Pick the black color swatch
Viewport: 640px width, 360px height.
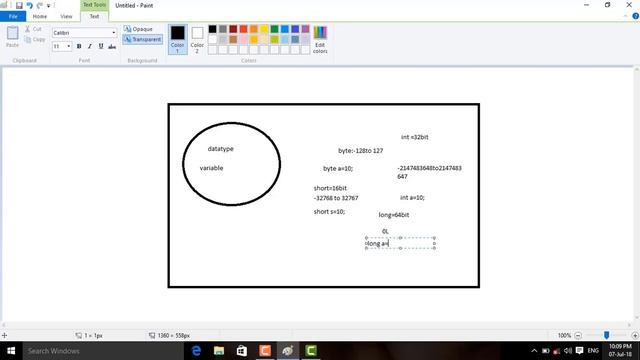[213, 29]
